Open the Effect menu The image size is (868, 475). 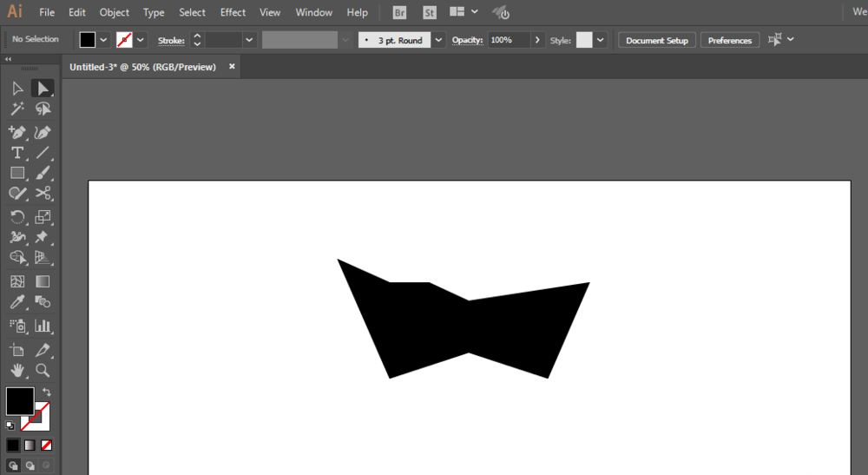(x=233, y=13)
